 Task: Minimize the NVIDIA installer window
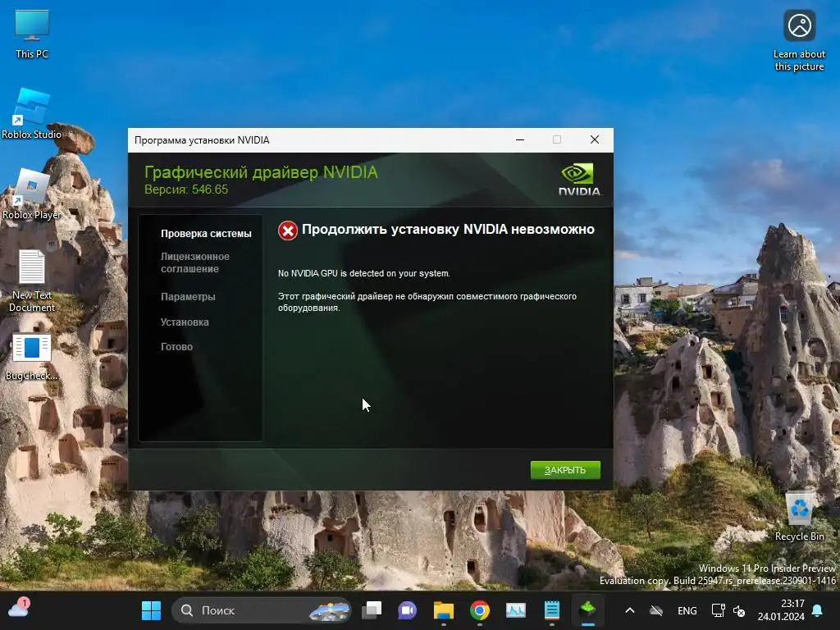(x=519, y=139)
